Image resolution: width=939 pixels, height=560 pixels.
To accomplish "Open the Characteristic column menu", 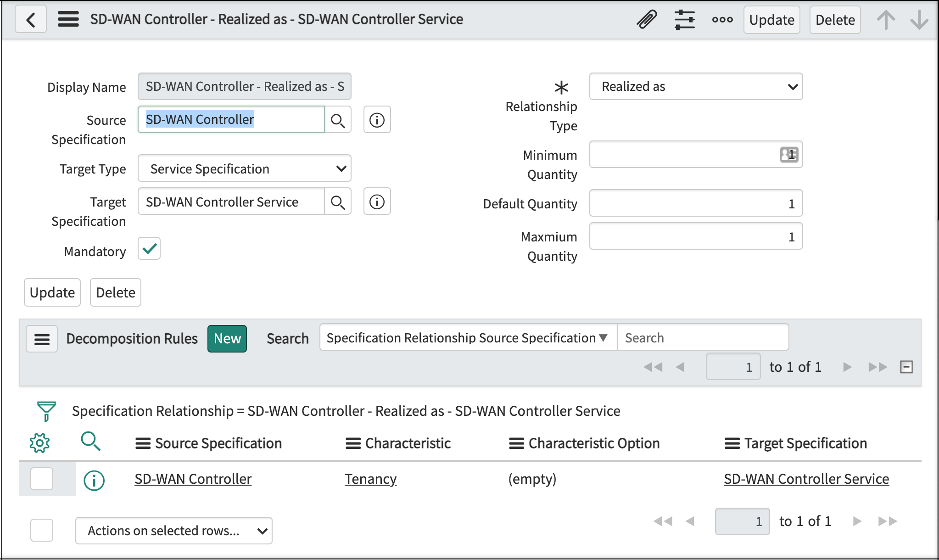I will (x=353, y=443).
